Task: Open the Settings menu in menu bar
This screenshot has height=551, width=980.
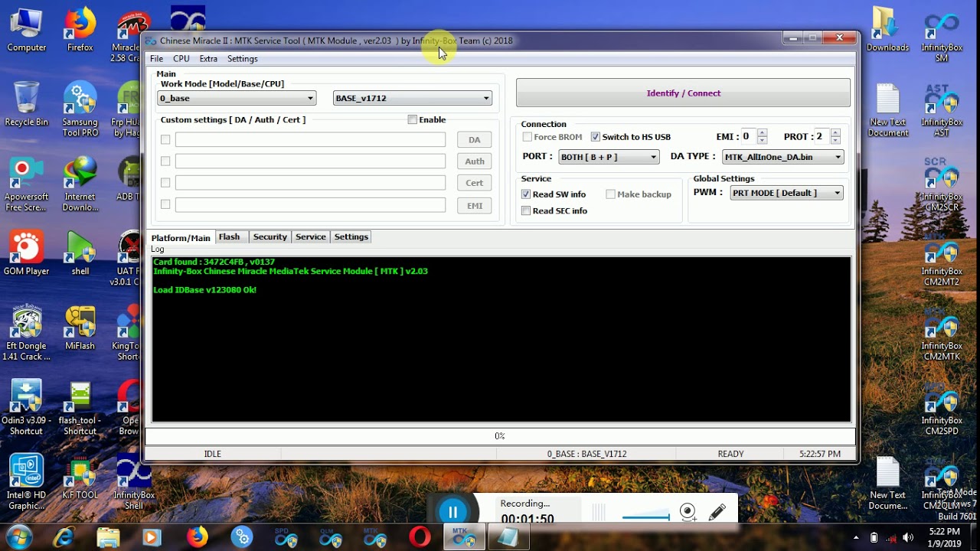Action: [242, 58]
